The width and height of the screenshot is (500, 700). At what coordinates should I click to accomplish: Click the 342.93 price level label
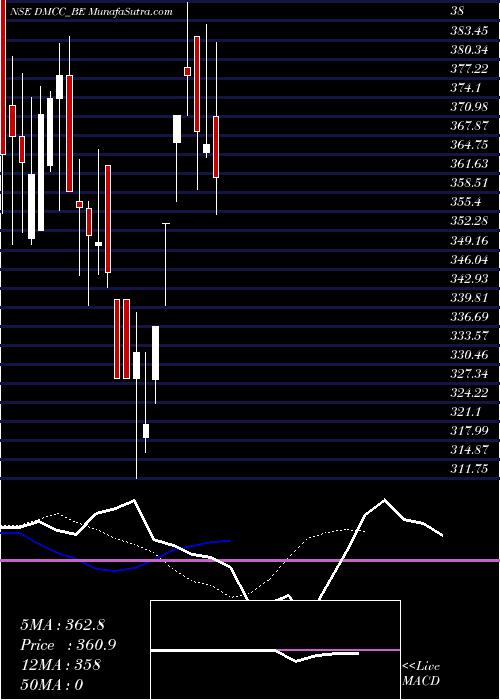pyautogui.click(x=469, y=279)
